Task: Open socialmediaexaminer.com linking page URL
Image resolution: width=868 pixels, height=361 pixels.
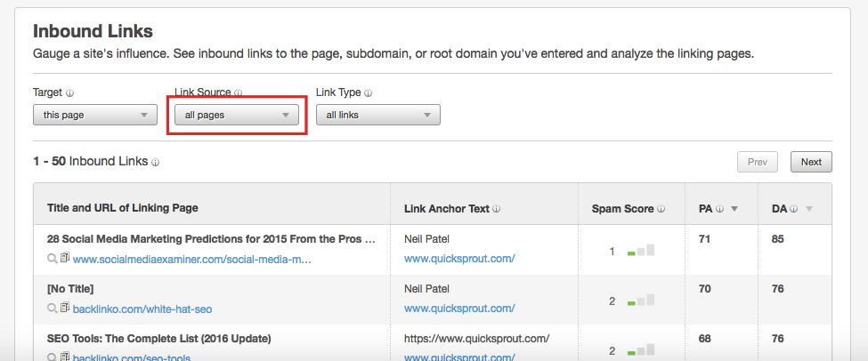Action: [192, 260]
